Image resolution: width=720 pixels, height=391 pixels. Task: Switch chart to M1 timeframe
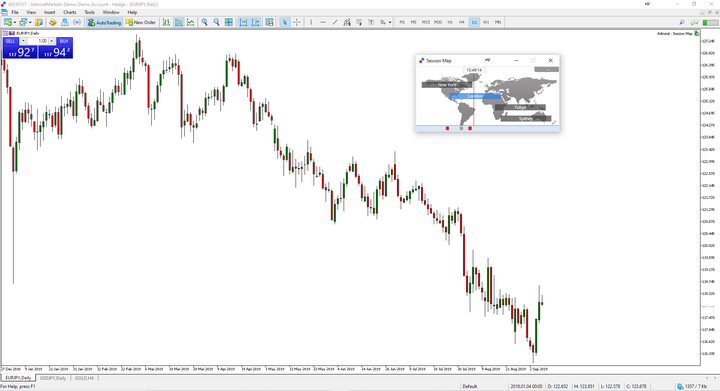coord(402,22)
